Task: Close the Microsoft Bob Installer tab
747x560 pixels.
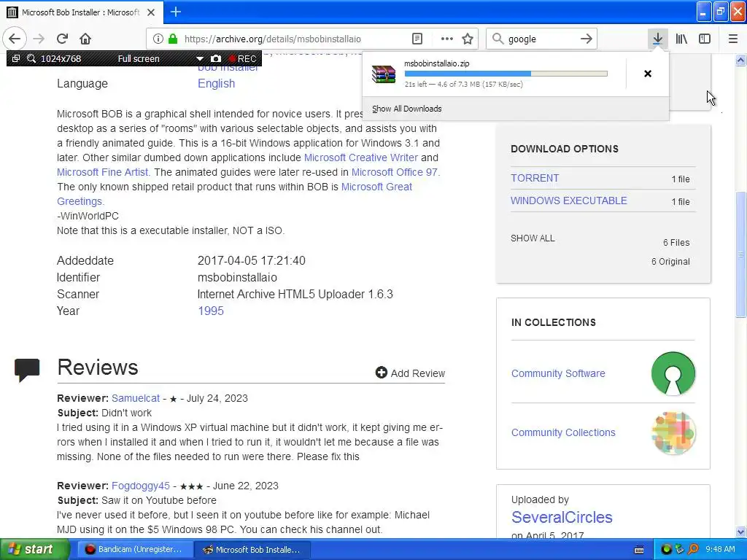Action: [x=151, y=12]
